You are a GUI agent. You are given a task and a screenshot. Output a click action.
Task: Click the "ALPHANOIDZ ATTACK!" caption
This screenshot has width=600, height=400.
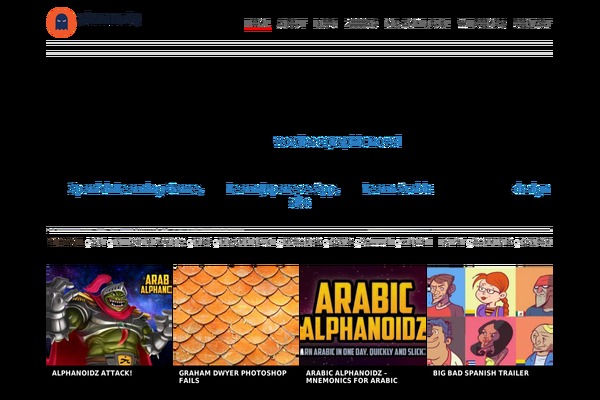click(x=92, y=373)
